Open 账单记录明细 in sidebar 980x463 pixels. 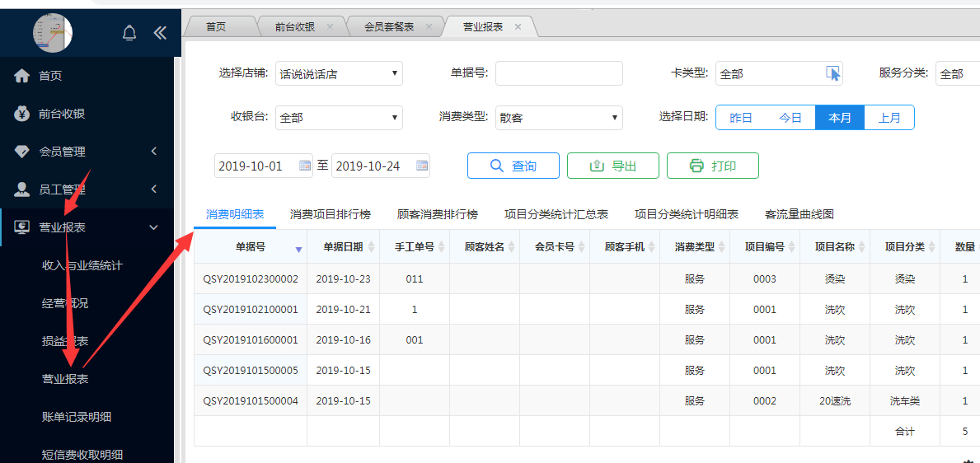pyautogui.click(x=77, y=417)
